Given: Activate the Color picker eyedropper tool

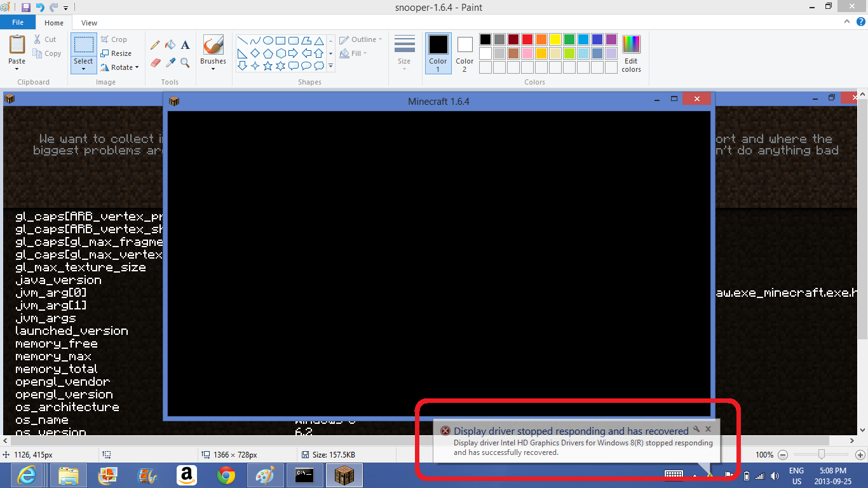Looking at the screenshot, I should pyautogui.click(x=170, y=62).
